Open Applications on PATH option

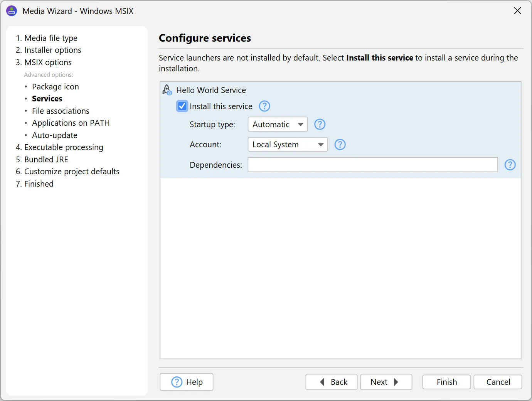pos(71,123)
